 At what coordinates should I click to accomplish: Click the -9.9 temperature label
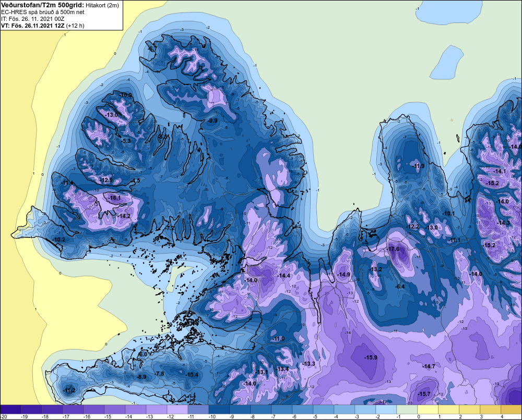(x=212, y=121)
